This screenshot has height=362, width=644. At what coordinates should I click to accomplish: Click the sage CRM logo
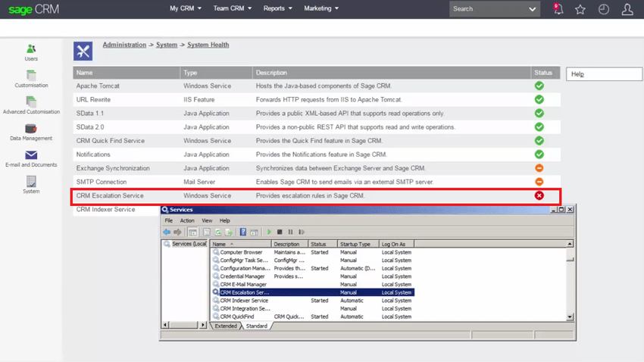coord(33,9)
